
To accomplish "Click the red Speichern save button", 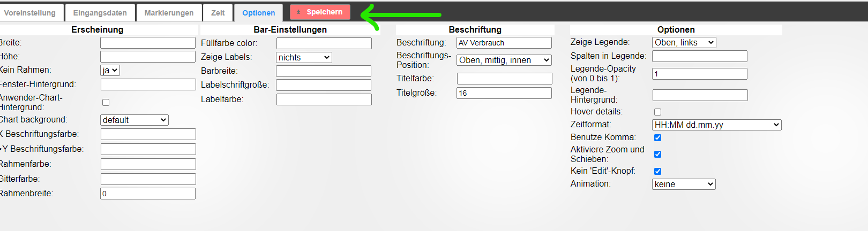I will pyautogui.click(x=320, y=12).
